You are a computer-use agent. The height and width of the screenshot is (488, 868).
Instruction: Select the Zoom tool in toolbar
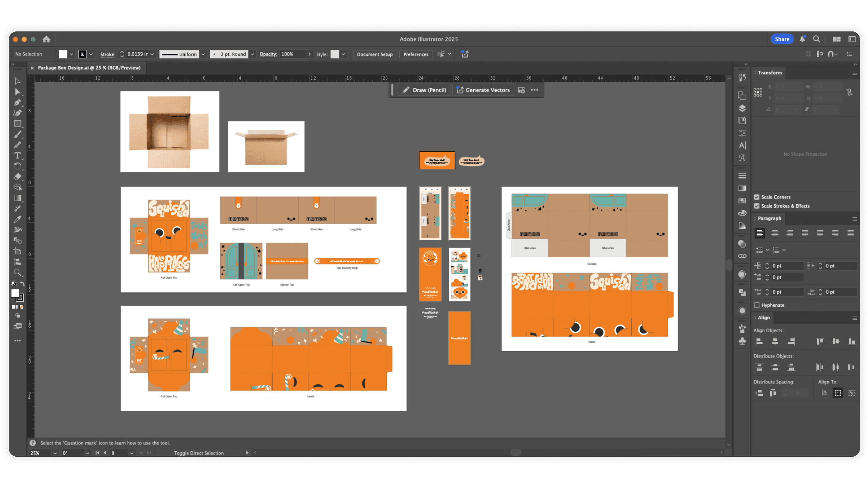(x=18, y=273)
